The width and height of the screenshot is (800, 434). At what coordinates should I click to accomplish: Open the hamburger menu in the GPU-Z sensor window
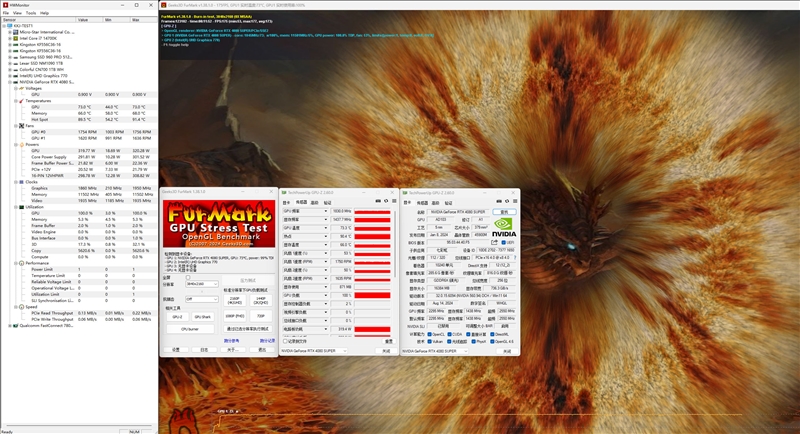pos(393,201)
